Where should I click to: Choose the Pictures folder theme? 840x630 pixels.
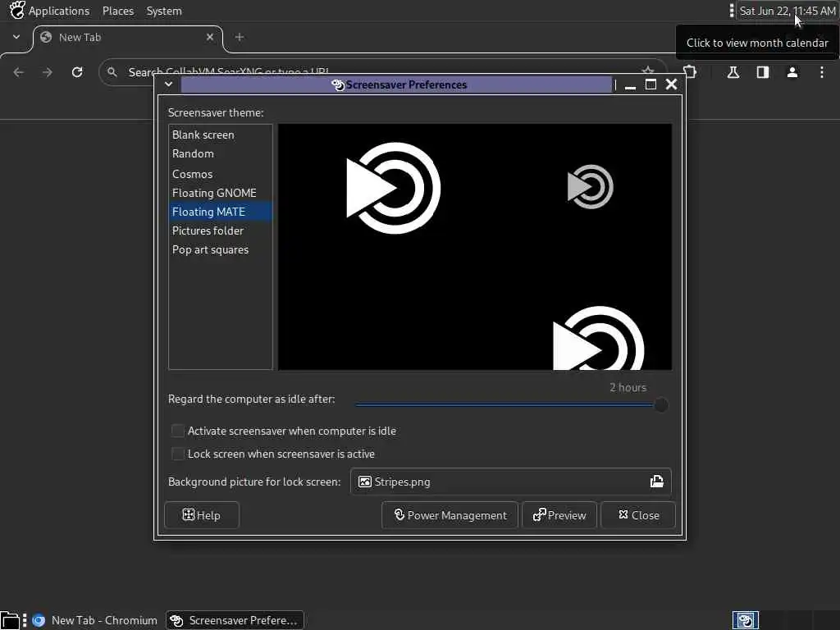pos(220,231)
